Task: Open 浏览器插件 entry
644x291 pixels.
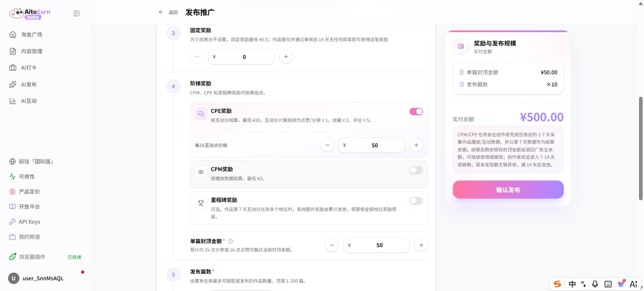Action: (x=45, y=257)
